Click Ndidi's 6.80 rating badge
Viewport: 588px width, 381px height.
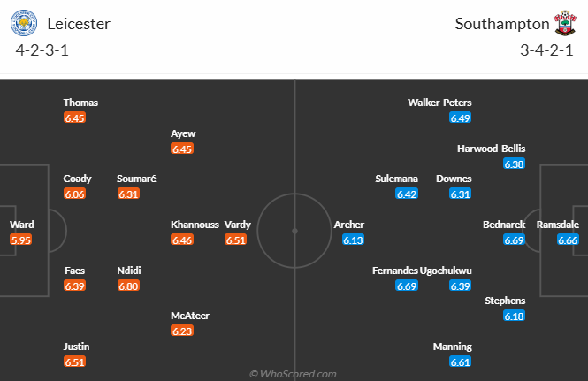point(128,286)
